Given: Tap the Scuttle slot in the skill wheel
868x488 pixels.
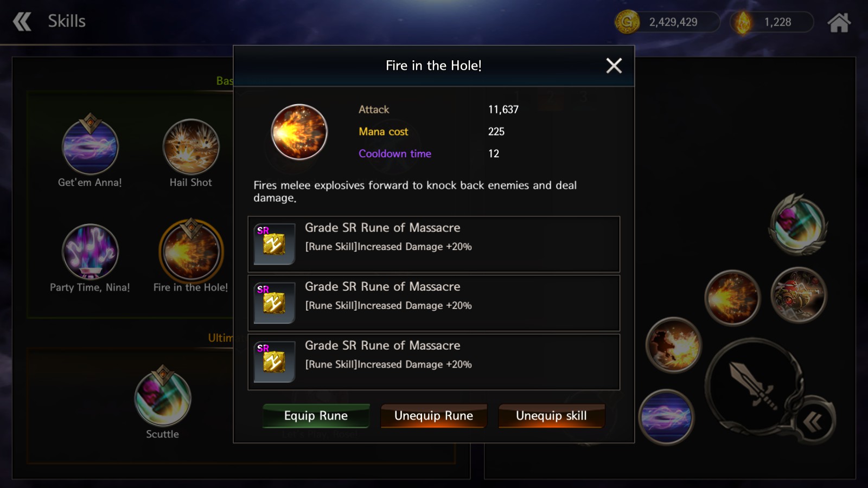Looking at the screenshot, I should [798, 224].
